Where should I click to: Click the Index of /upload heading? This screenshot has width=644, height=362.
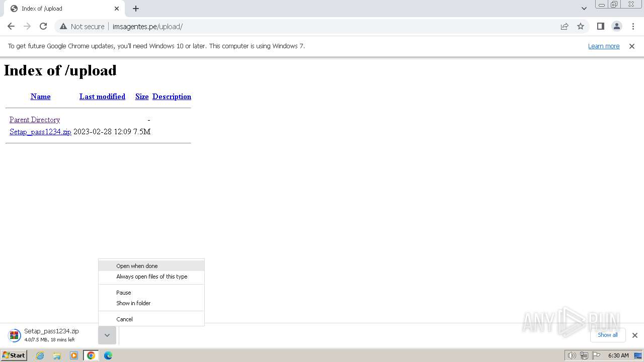[60, 70]
